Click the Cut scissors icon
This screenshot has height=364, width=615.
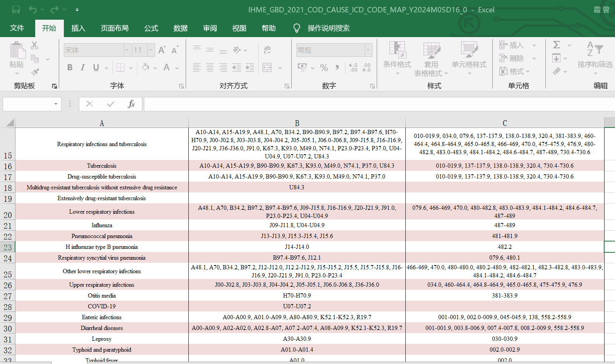[x=34, y=46]
